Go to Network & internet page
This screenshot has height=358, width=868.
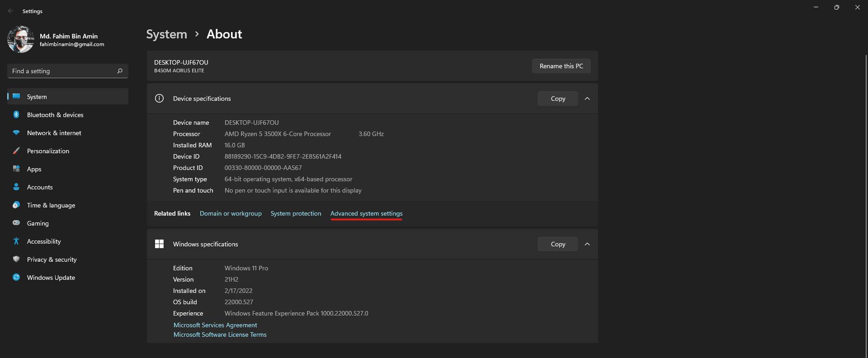tap(68, 133)
